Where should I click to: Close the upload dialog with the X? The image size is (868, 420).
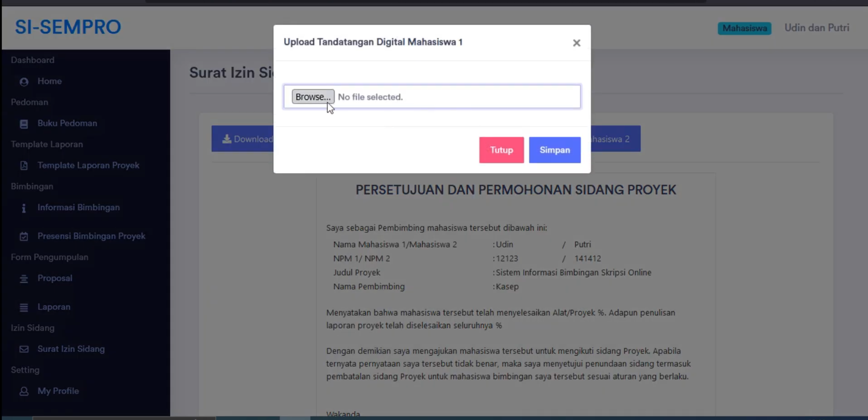pyautogui.click(x=576, y=43)
